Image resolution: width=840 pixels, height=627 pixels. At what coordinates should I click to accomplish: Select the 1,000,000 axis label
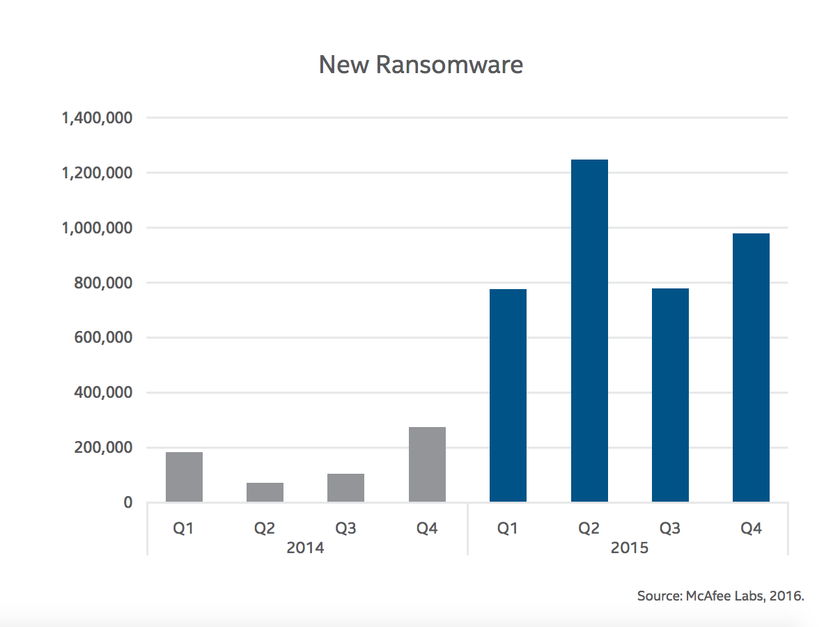pos(98,228)
